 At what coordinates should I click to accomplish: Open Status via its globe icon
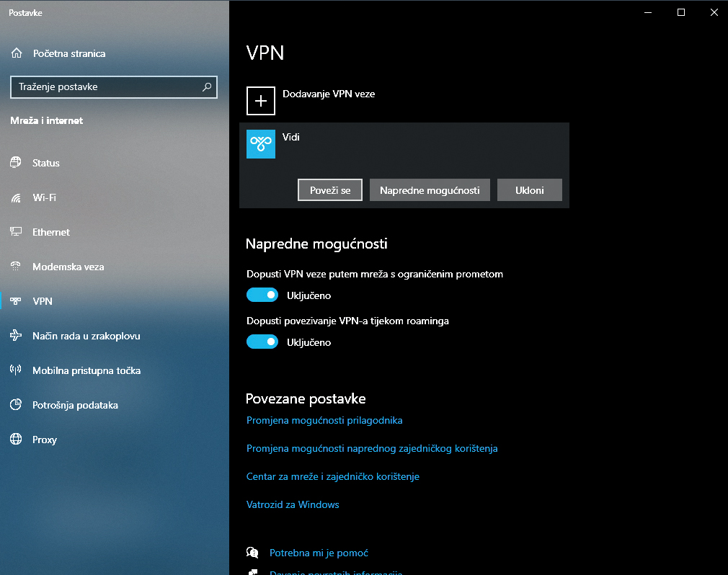point(16,163)
